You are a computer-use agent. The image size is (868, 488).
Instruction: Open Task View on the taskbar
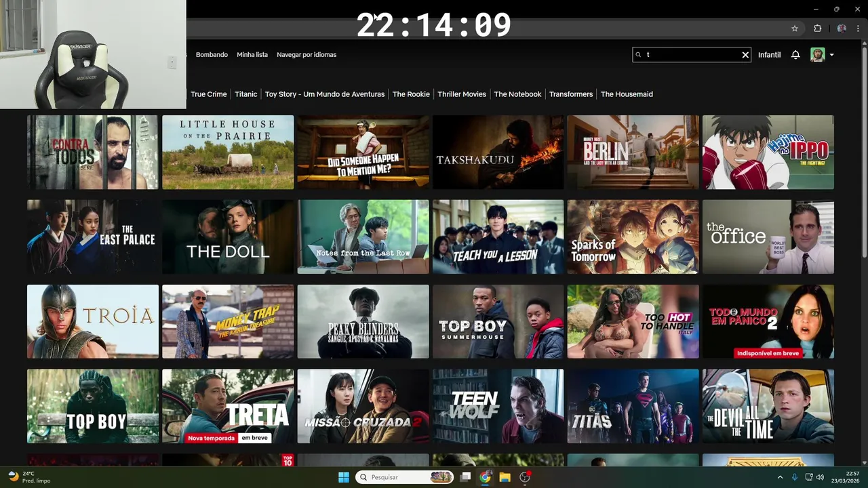coord(465,477)
